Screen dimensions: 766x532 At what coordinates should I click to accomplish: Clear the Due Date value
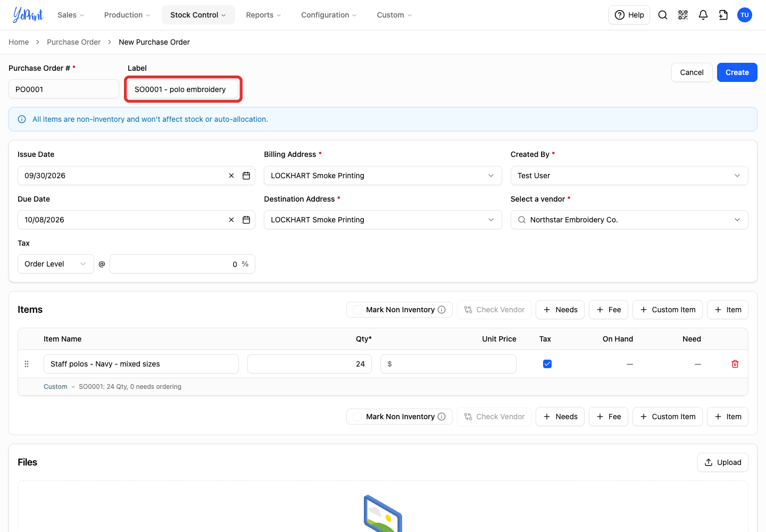(x=231, y=220)
